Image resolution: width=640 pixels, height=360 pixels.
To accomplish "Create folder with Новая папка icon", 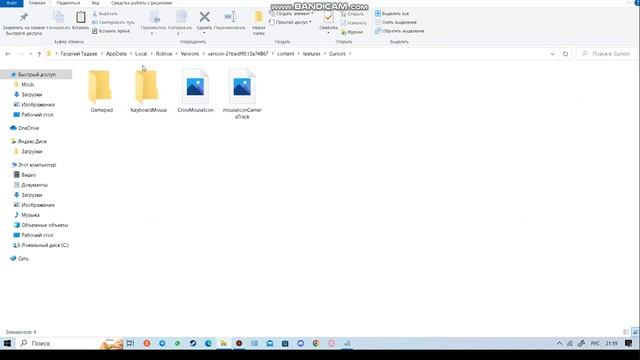I will pyautogui.click(x=259, y=23).
